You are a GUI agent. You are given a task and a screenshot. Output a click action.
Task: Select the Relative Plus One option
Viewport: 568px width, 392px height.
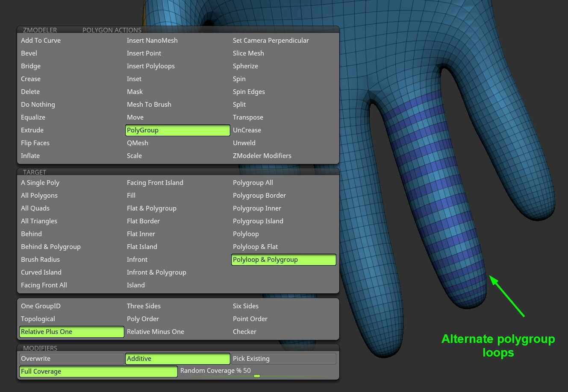(x=71, y=332)
